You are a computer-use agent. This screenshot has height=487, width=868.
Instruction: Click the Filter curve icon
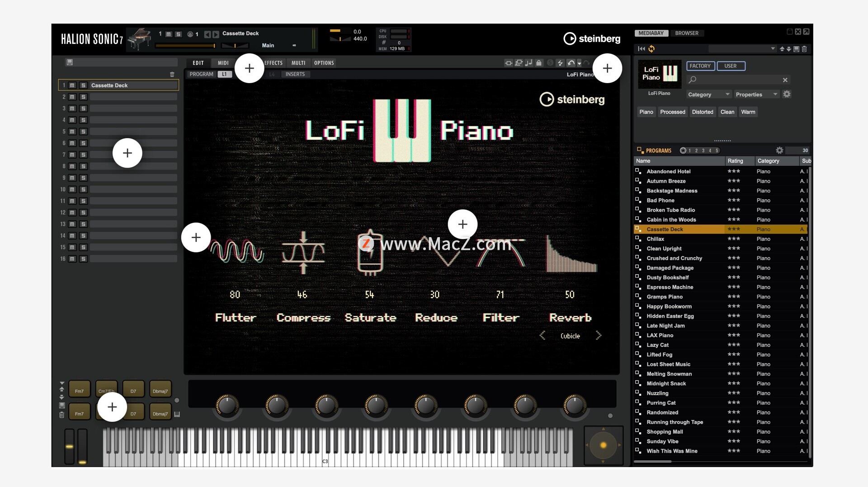click(501, 253)
